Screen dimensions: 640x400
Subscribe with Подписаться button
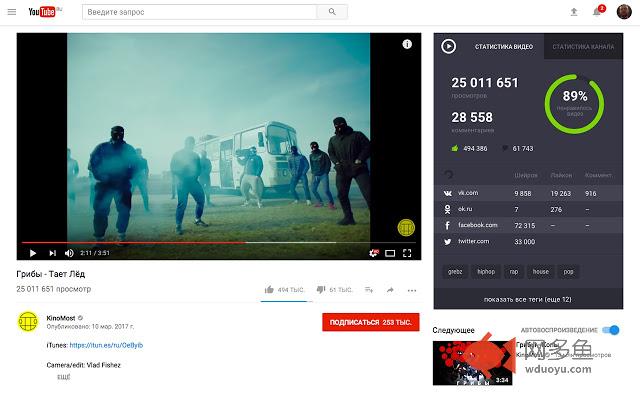tap(371, 322)
